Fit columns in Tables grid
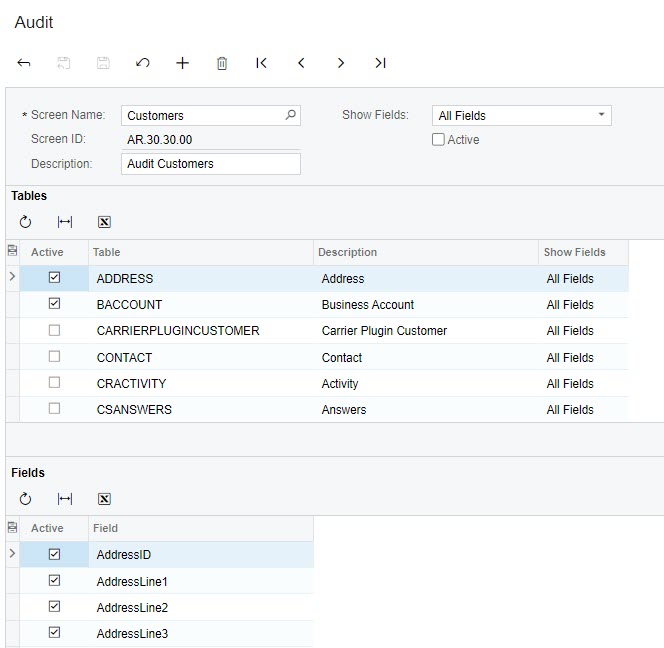The height and width of the screenshot is (648, 664). (x=65, y=222)
